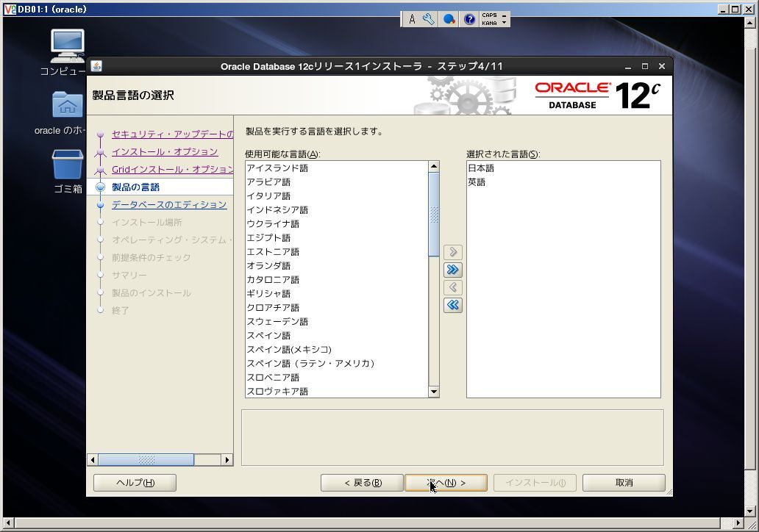
Task: Select クロアチア語 in available languages
Action: [337, 308]
